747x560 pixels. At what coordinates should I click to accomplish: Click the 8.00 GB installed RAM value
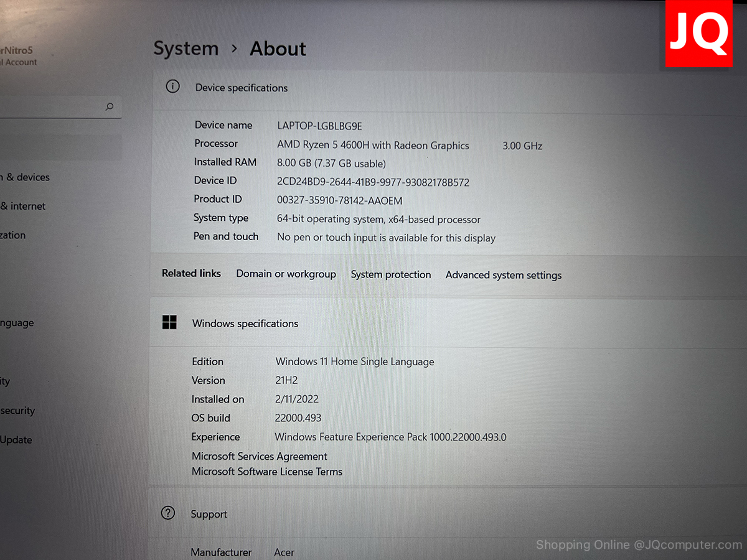coord(331,164)
